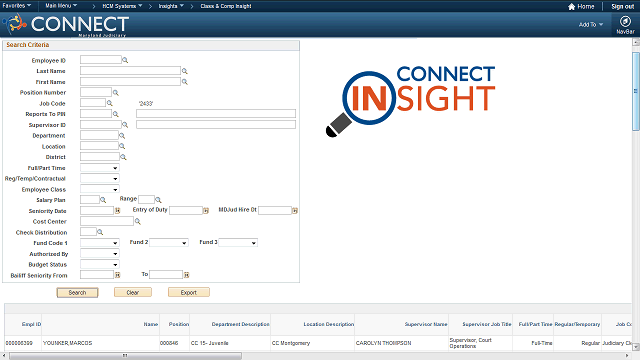640x360 pixels.
Task: Sort by the Supervisor Name column header
Action: point(426,324)
